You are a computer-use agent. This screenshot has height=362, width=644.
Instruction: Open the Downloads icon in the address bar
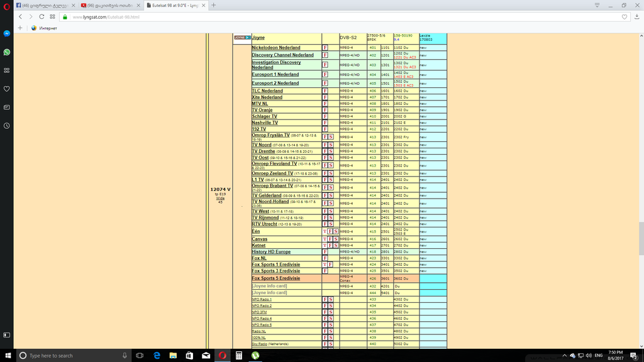point(636,17)
